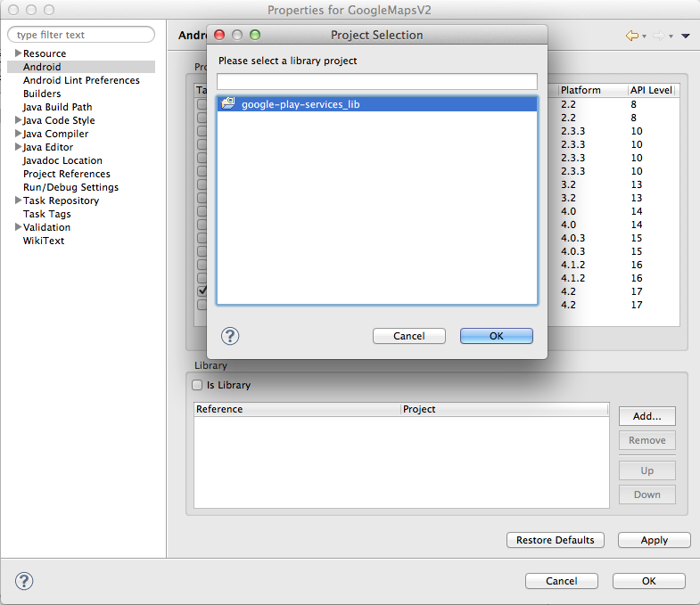Click the Add... library button
This screenshot has width=700, height=605.
(646, 416)
